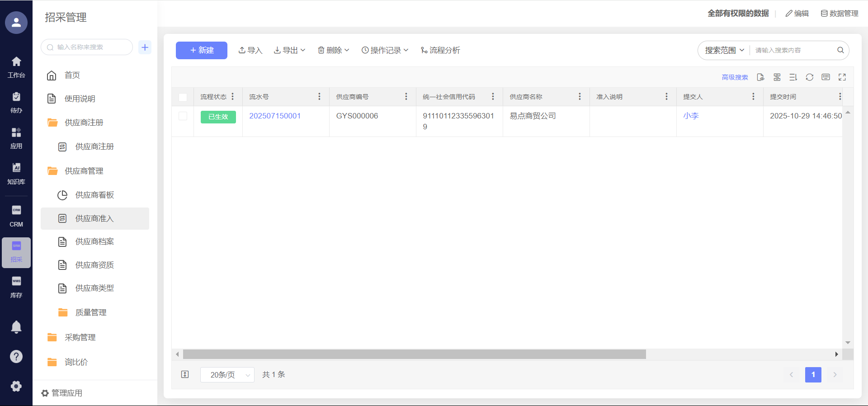
Task: Open 供应商档案 in the sidebar menu
Action: coord(94,242)
